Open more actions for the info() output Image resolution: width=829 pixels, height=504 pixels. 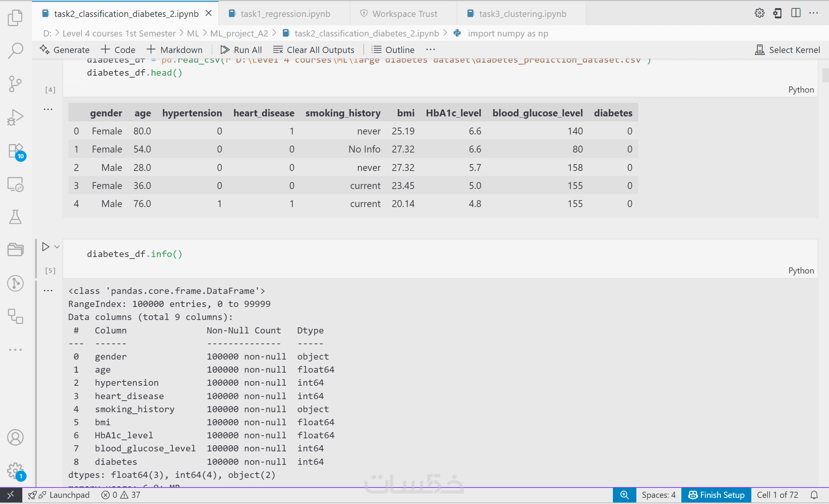point(48,291)
